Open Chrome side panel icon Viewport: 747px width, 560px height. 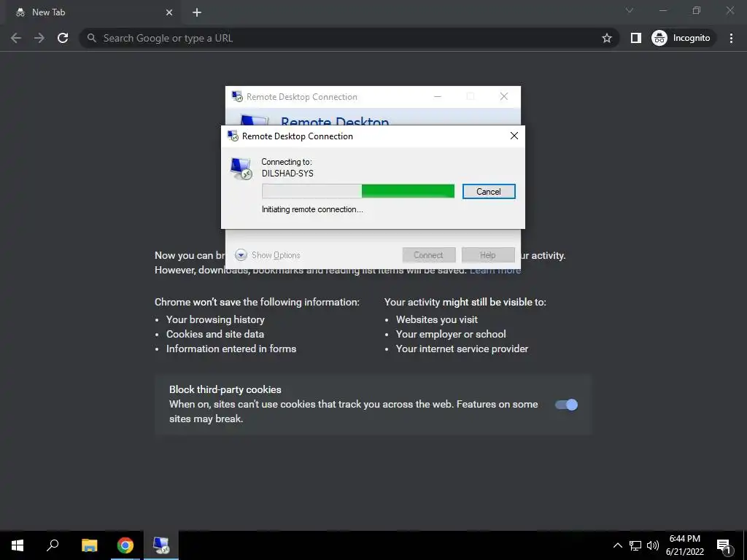[635, 38]
